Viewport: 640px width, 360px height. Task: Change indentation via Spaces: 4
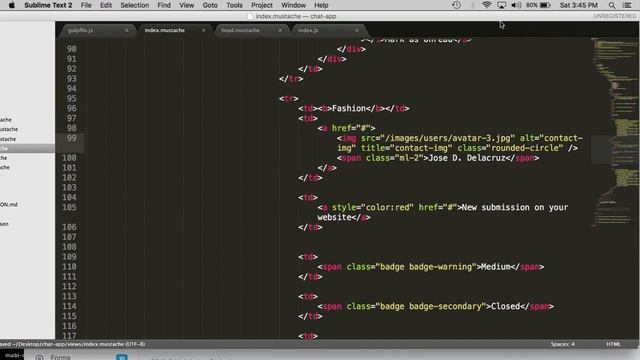click(562, 344)
